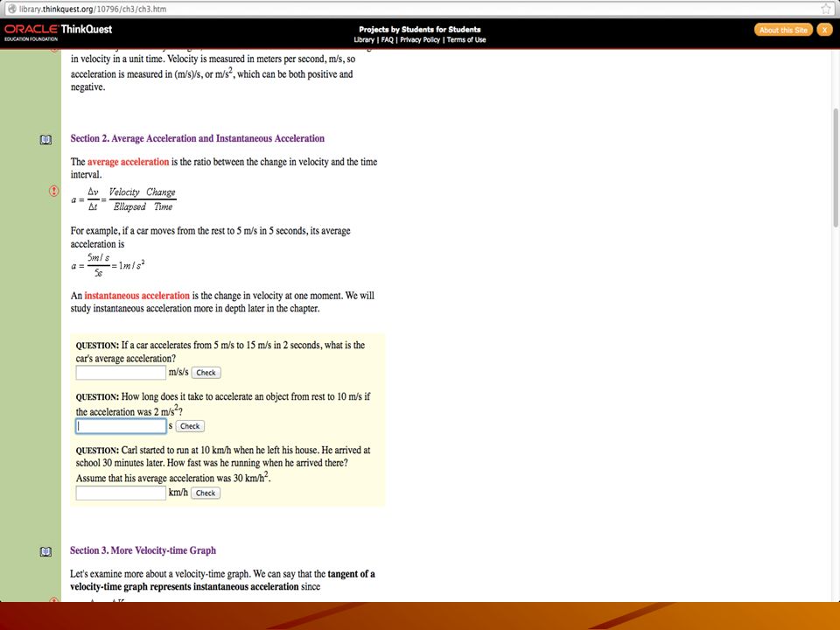840x630 pixels.
Task: Click the '5m/s over 5s' example formula
Action: click(108, 265)
